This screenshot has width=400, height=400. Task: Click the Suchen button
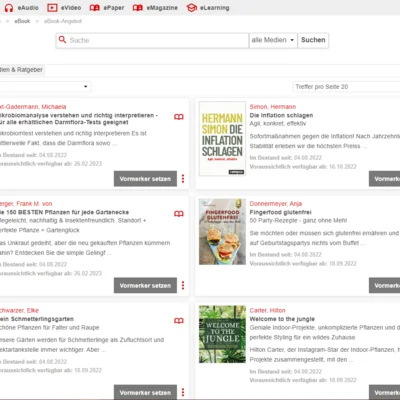pyautogui.click(x=313, y=40)
